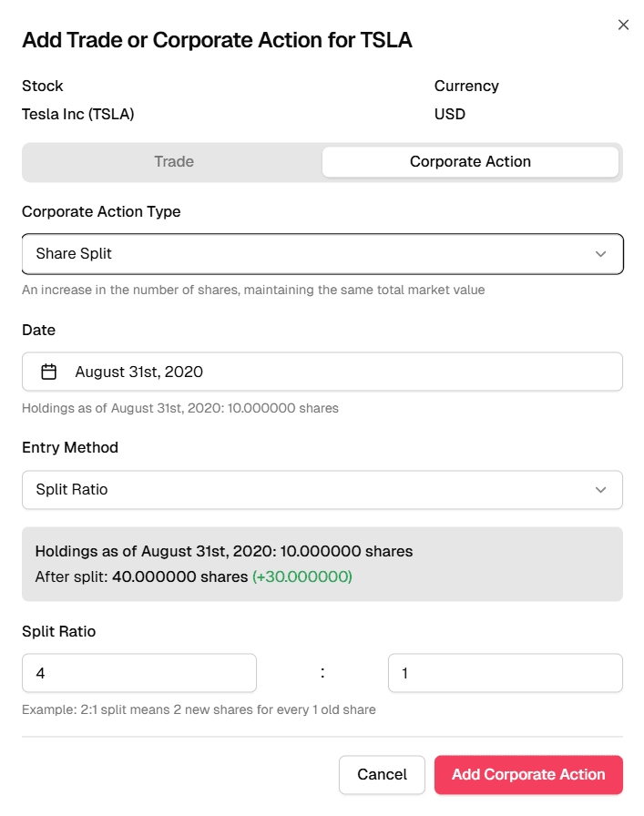Click the close X icon on the dialog
The image size is (644, 816).
pos(623,25)
